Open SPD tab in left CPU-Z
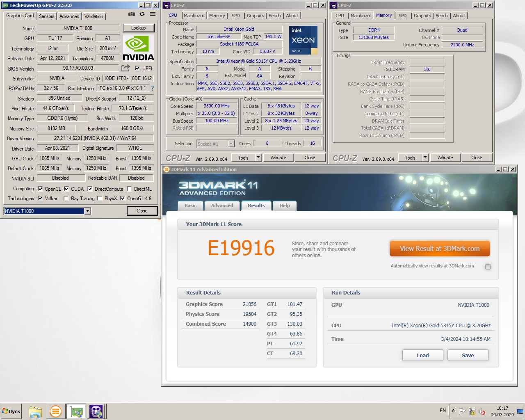 coord(235,16)
